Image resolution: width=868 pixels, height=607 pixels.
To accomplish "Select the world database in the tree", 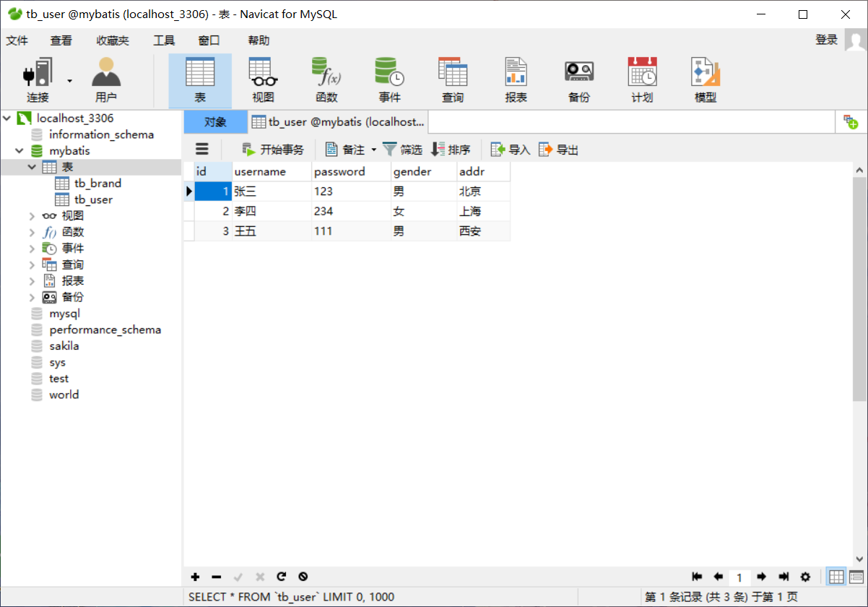I will (x=64, y=395).
